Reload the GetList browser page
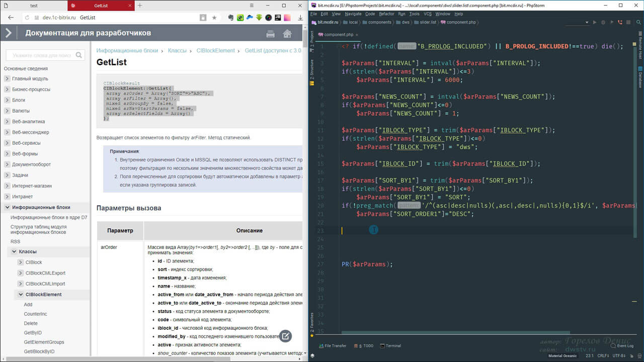Image resolution: width=644 pixels, height=362 pixels. (27, 17)
